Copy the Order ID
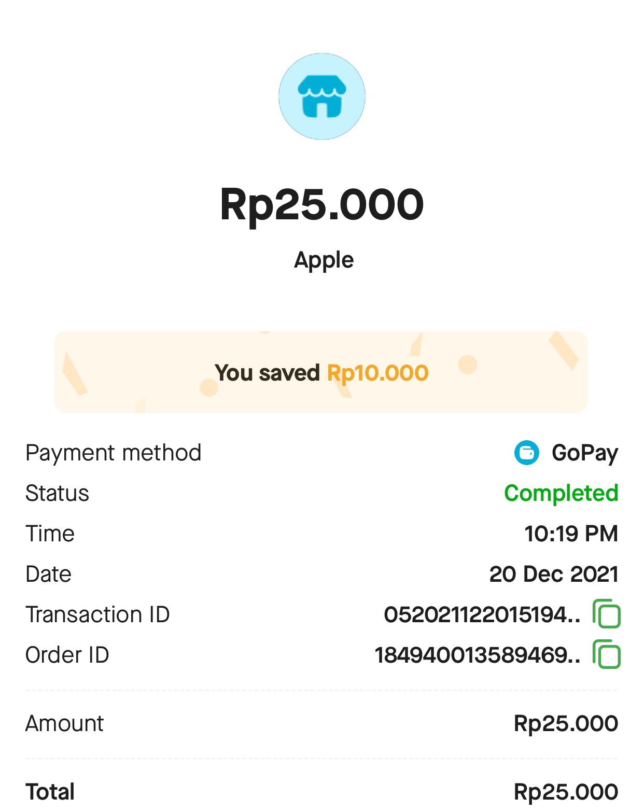 click(x=606, y=654)
